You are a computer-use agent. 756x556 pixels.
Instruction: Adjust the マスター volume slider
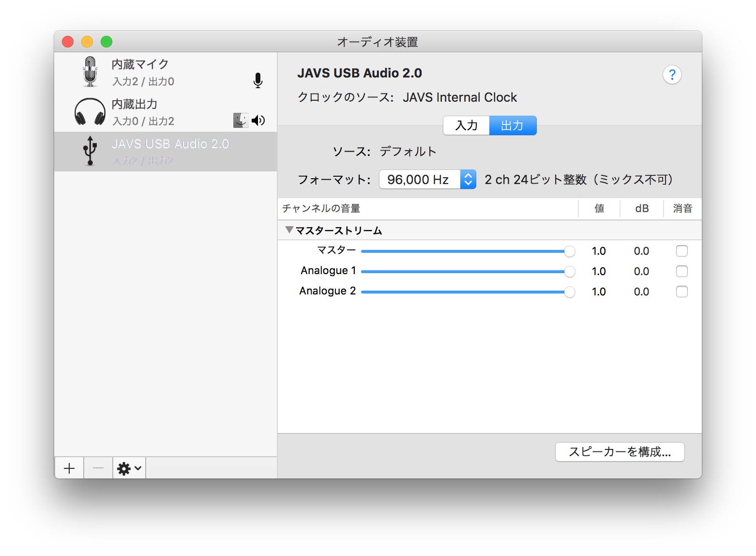tap(468, 251)
